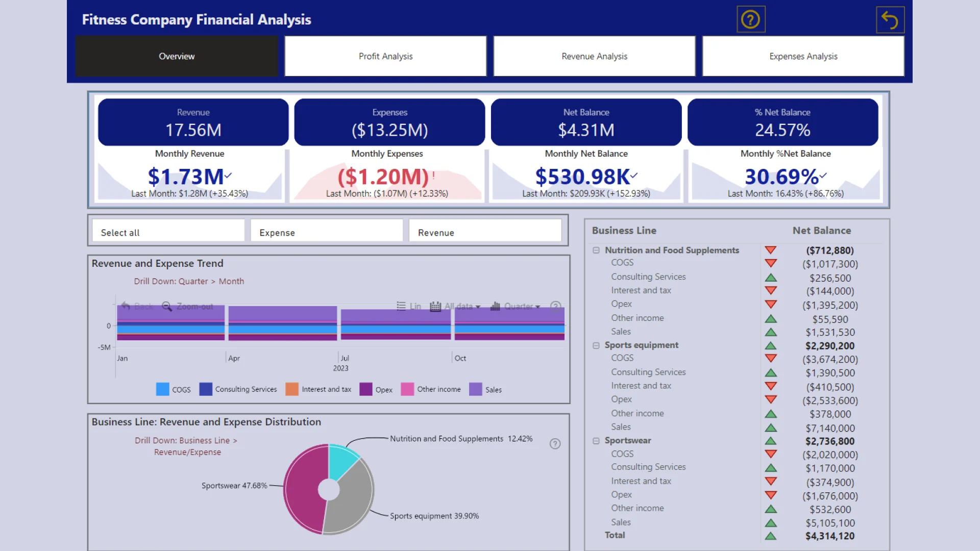The height and width of the screenshot is (551, 980).
Task: Click the $2,290,200 Sports equipment value
Action: click(x=830, y=346)
